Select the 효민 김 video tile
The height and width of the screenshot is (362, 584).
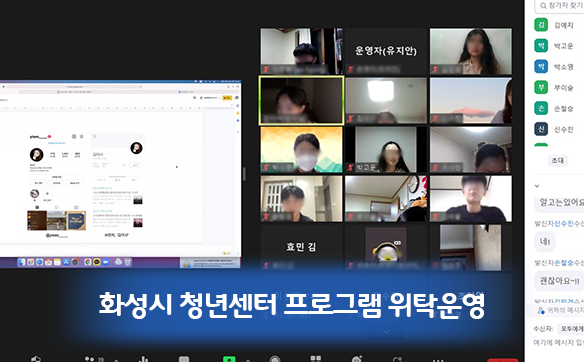[x=301, y=247]
